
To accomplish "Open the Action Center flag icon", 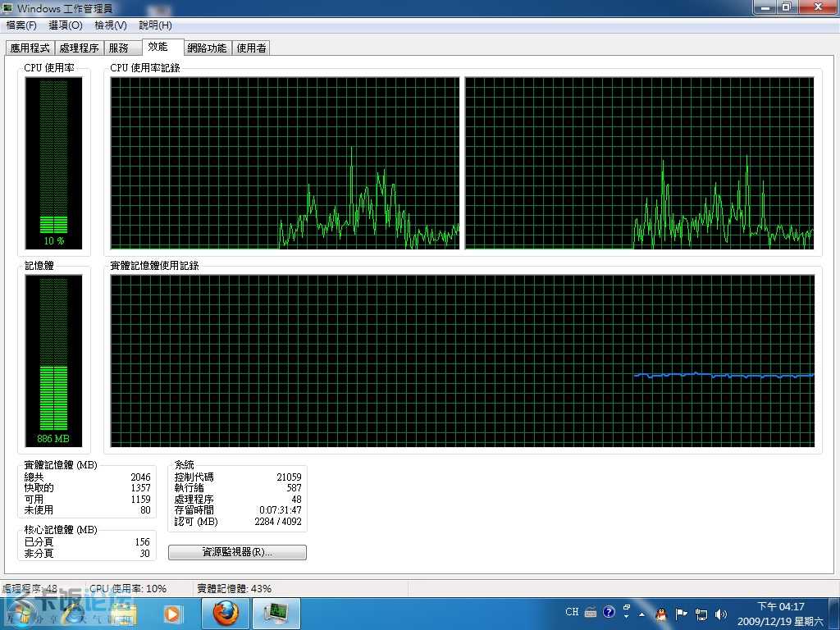I will pyautogui.click(x=682, y=614).
